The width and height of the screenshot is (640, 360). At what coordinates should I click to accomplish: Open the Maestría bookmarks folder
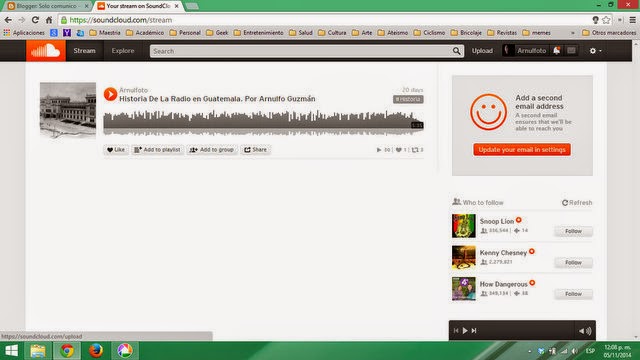coord(105,33)
